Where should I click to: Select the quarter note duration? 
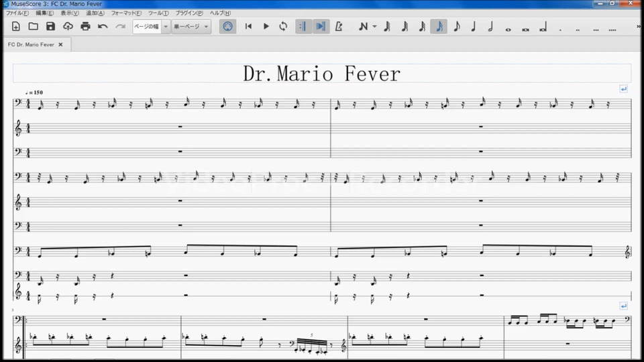474,27
